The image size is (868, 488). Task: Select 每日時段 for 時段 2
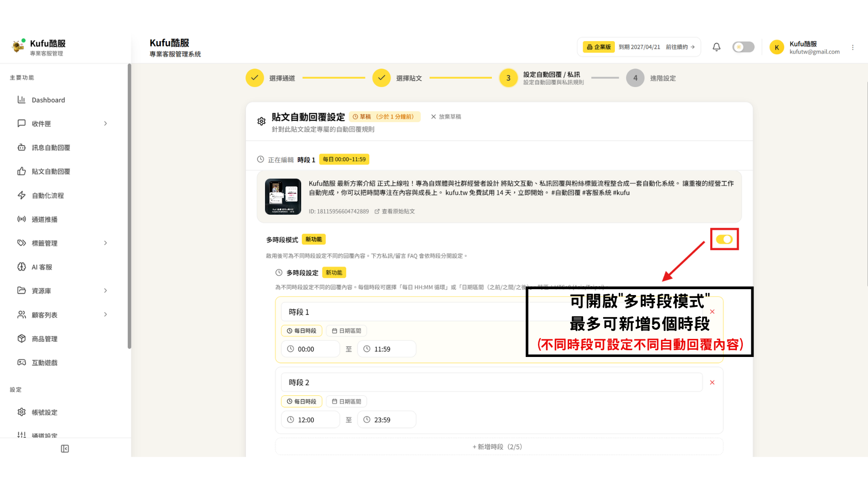[302, 401]
